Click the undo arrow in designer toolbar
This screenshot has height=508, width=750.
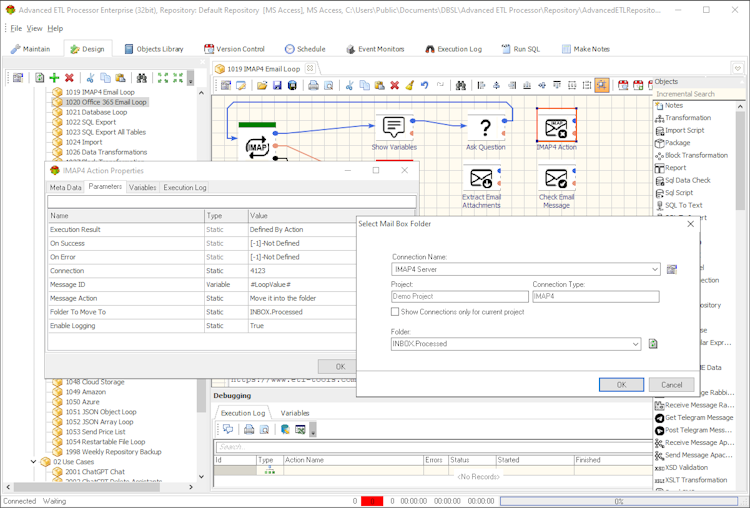pos(425,86)
